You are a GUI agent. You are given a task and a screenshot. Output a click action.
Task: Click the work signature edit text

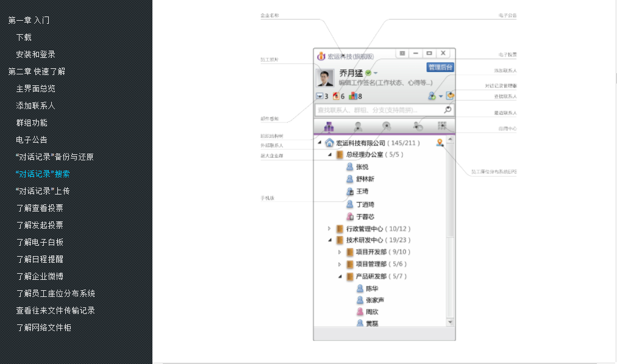coord(385,83)
